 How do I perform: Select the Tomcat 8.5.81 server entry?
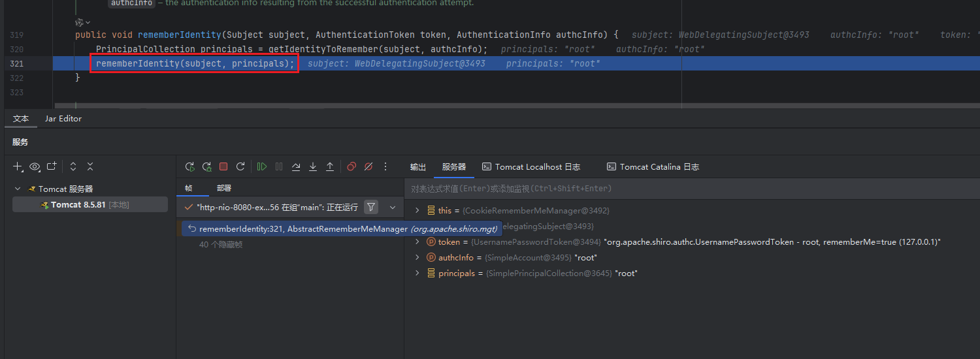click(78, 205)
